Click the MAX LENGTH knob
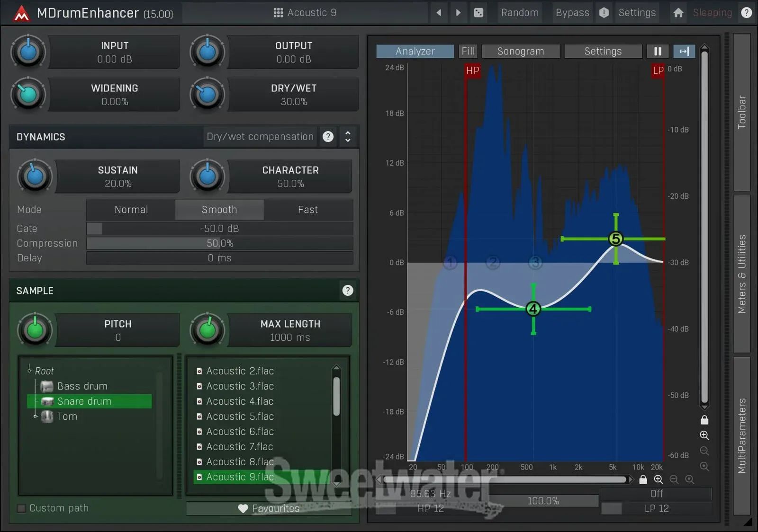Screen dimensions: 758x532 (207, 330)
